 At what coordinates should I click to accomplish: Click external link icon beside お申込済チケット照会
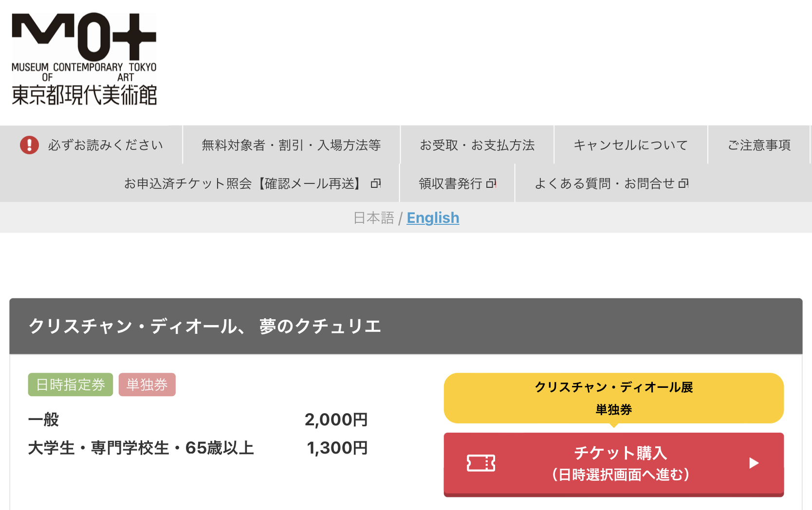[376, 183]
